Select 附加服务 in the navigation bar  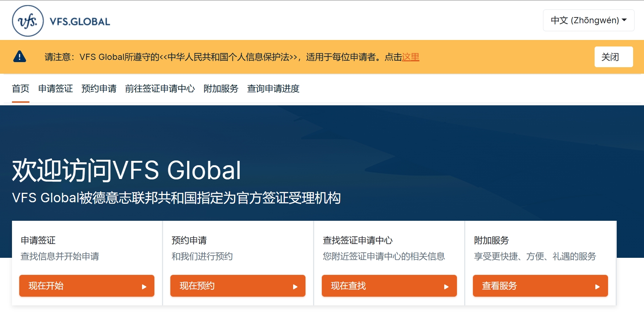221,89
